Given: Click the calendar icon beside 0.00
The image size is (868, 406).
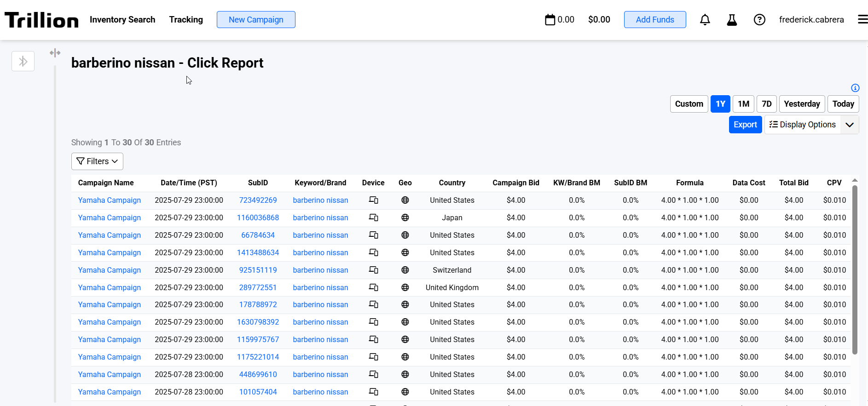Looking at the screenshot, I should click(x=550, y=20).
